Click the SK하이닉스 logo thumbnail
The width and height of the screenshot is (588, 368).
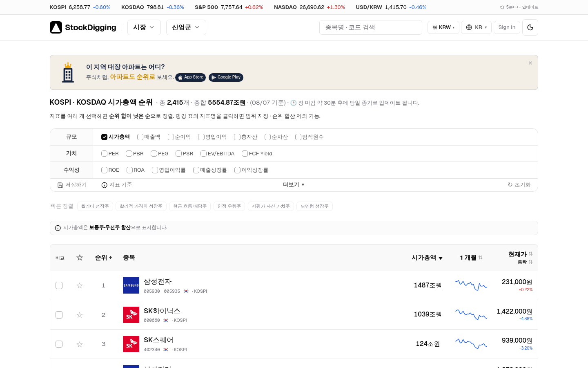[x=131, y=315]
